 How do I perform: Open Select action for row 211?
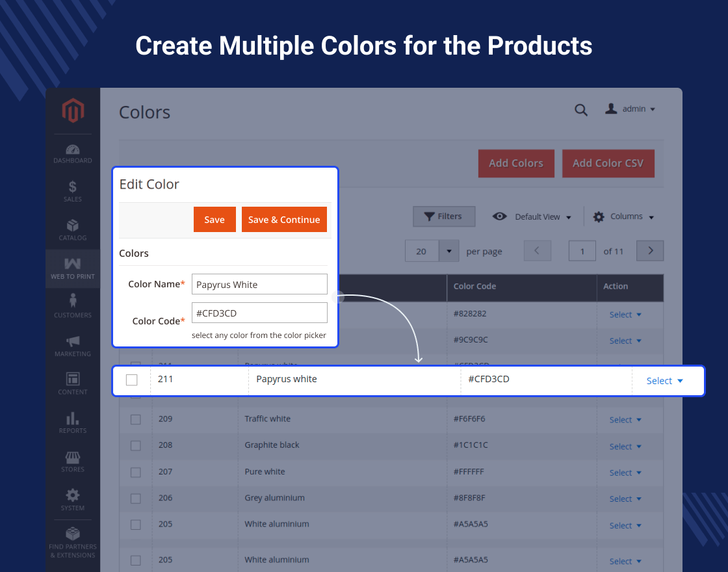tap(664, 381)
